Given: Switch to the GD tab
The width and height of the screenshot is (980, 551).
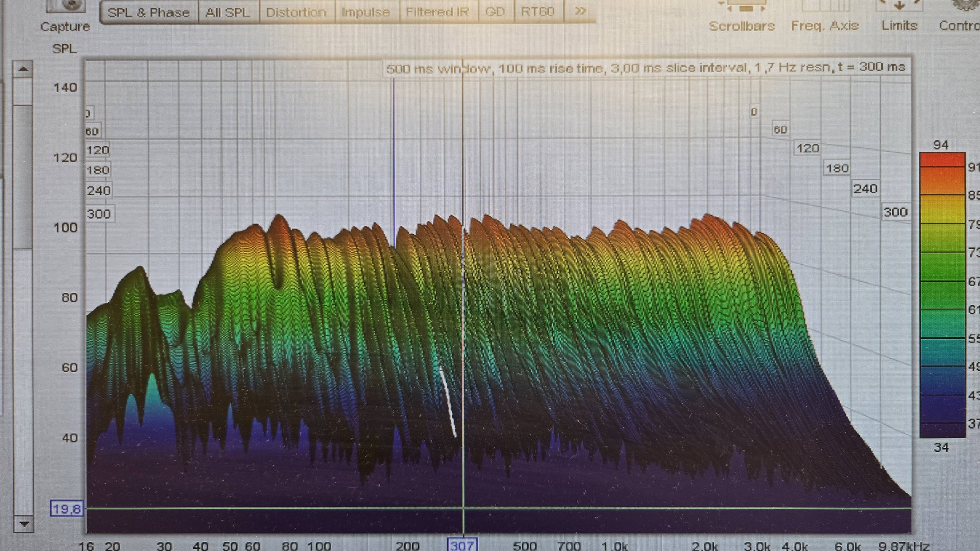Looking at the screenshot, I should [x=495, y=12].
